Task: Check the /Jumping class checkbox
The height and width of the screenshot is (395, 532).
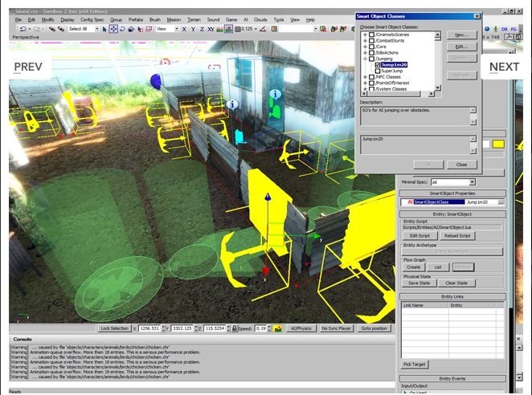Action: (x=371, y=59)
